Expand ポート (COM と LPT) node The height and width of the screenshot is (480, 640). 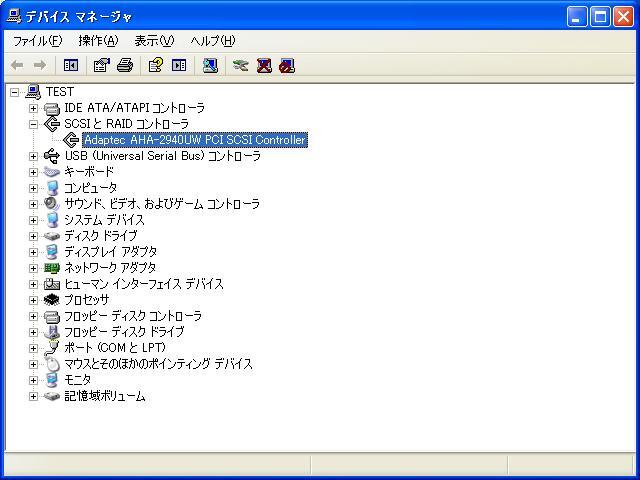click(33, 348)
